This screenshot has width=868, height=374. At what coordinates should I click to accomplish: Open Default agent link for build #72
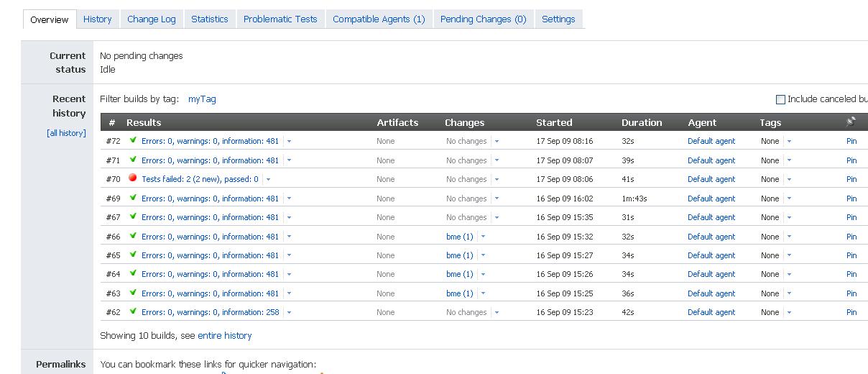[x=711, y=141]
